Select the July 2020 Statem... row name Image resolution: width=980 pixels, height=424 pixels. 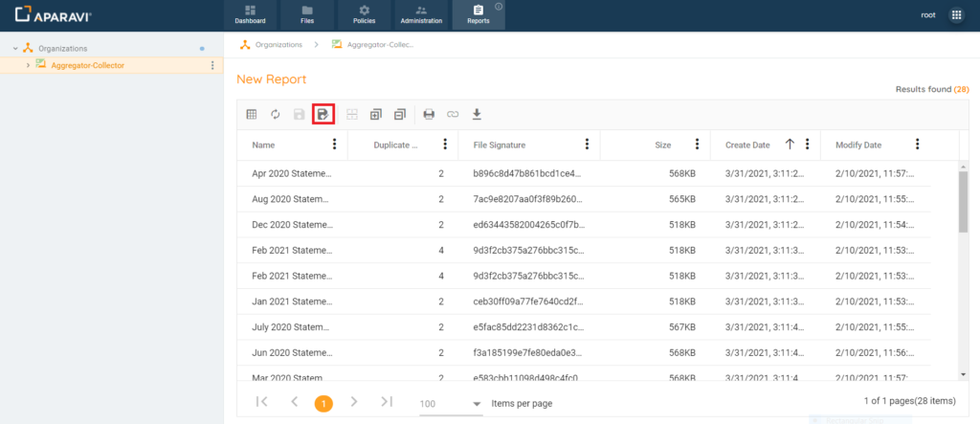[x=291, y=327]
